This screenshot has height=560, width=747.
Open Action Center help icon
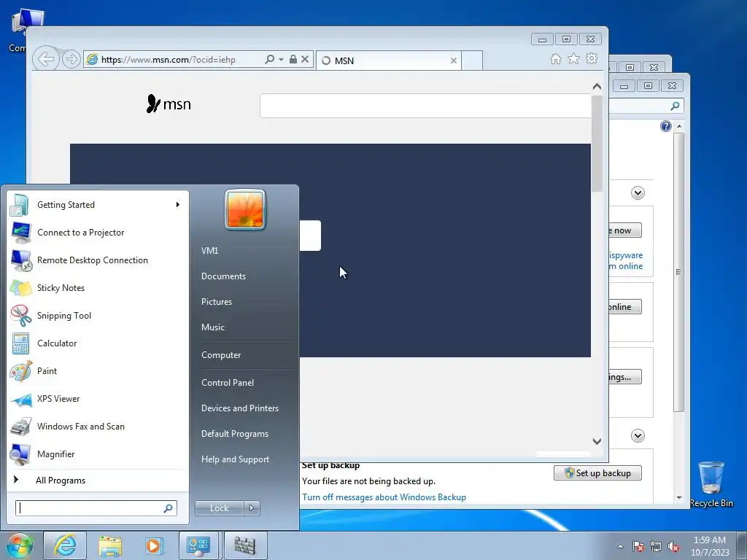[666, 125]
